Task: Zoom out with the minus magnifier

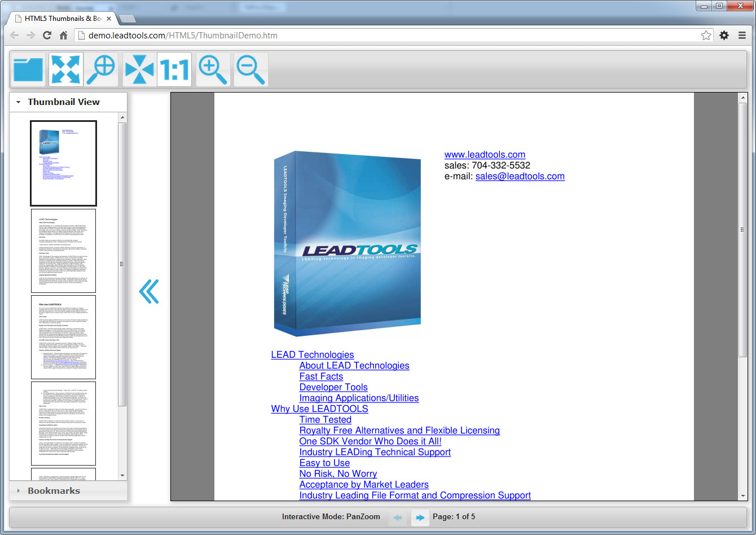Action: (251, 69)
